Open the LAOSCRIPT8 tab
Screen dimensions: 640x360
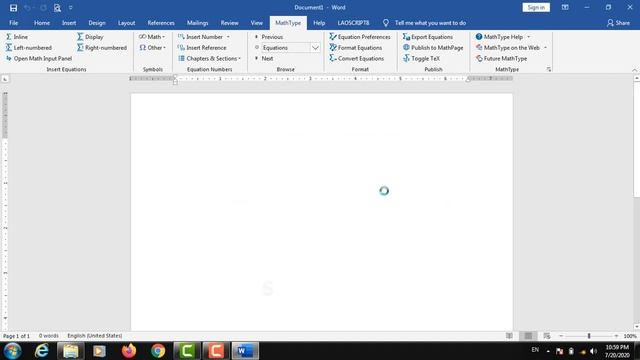coord(353,23)
